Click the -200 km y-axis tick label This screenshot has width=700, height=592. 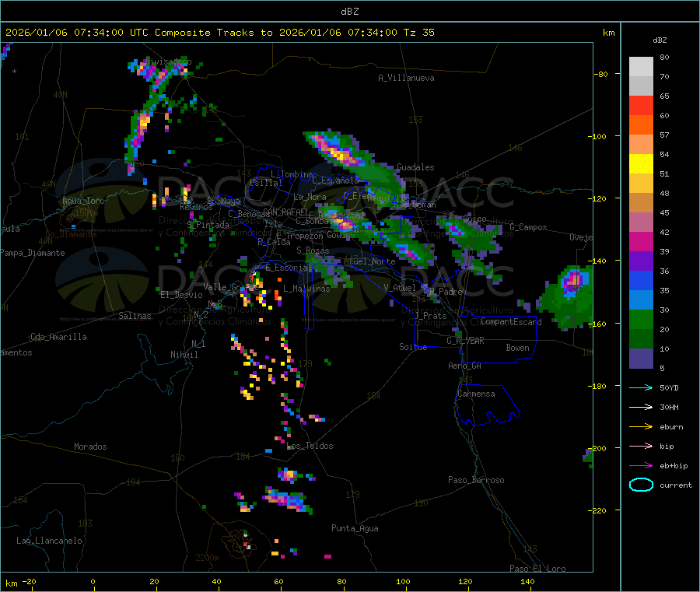pyautogui.click(x=597, y=448)
